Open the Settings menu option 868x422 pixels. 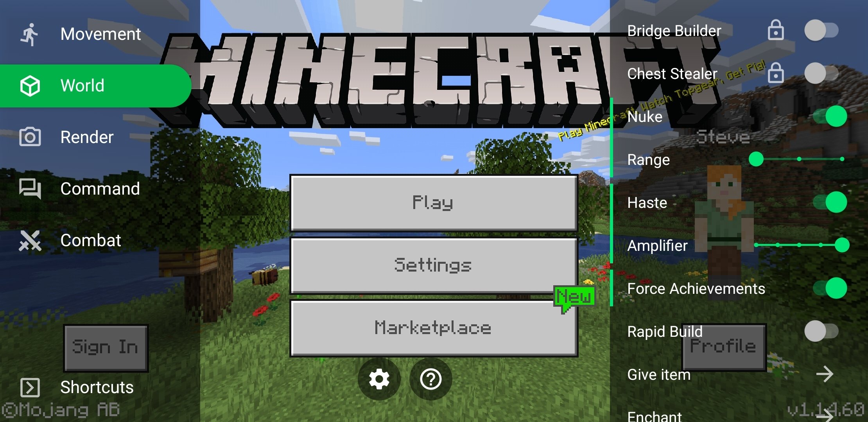[434, 265]
